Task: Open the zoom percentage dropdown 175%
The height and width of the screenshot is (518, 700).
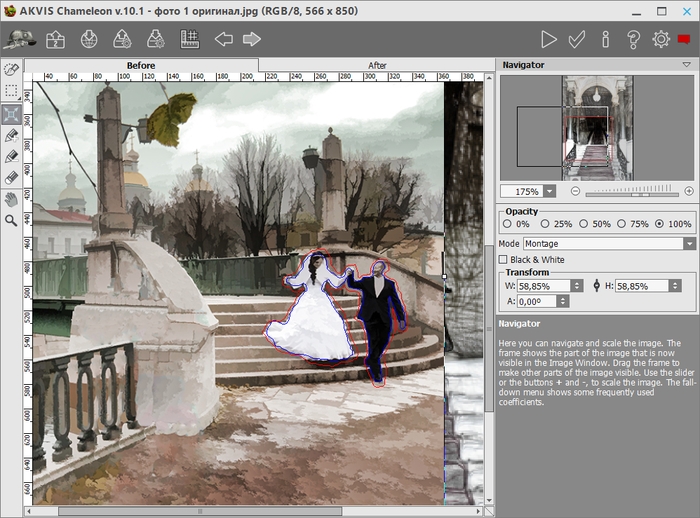Action: point(550,192)
